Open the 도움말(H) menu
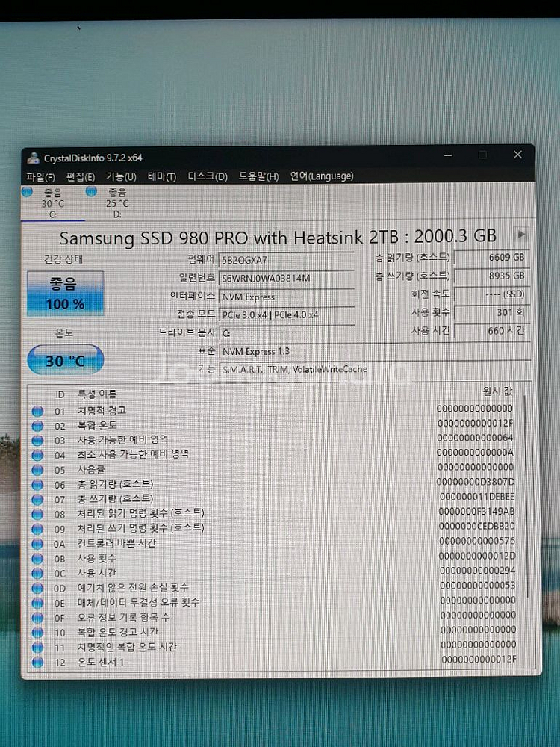Image resolution: width=560 pixels, height=747 pixels. coord(258,176)
